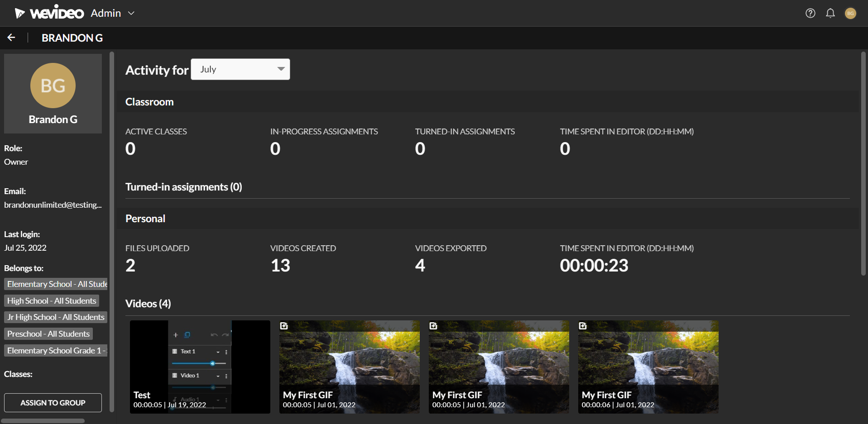
Task: Select Elementary School - All Students group tag
Action: pos(56,284)
